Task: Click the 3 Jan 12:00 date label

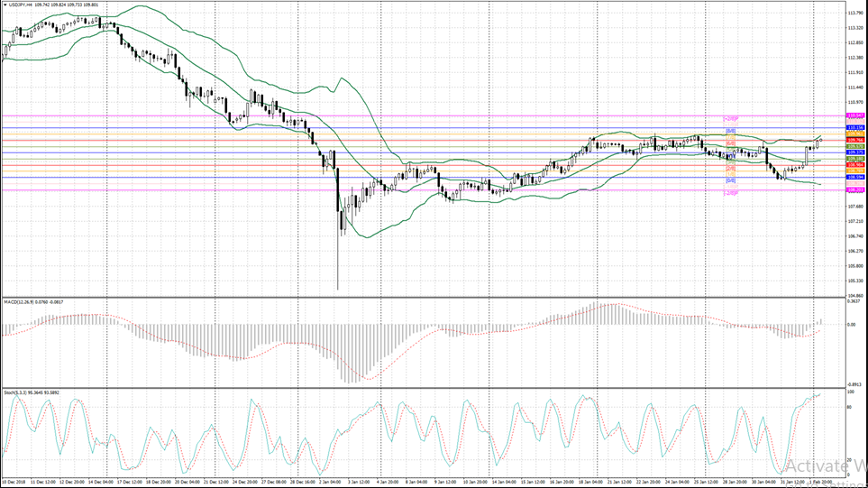Action: (359, 483)
